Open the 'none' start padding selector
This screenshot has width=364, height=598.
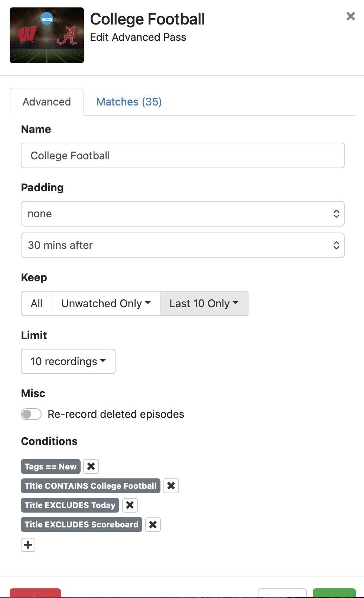click(182, 214)
